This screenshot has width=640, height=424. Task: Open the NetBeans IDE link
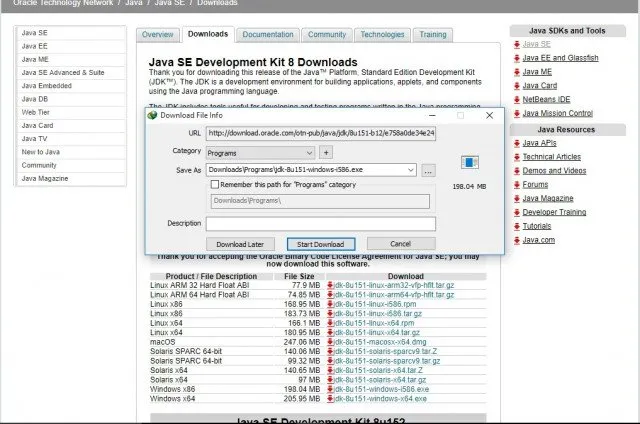tap(546, 99)
